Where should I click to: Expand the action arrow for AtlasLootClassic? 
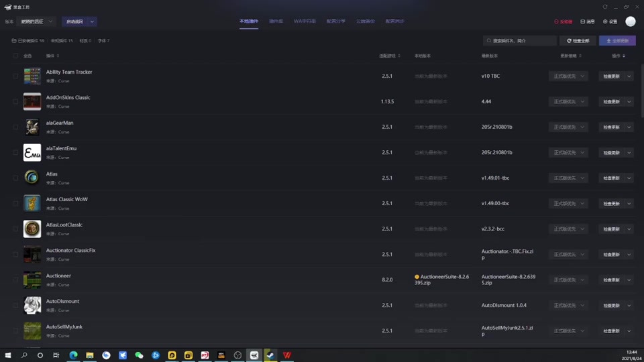point(629,229)
